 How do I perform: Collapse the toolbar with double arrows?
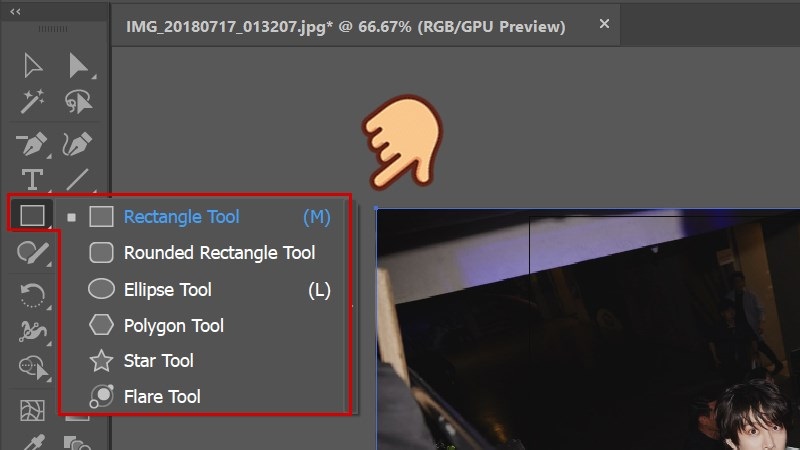pyautogui.click(x=17, y=13)
